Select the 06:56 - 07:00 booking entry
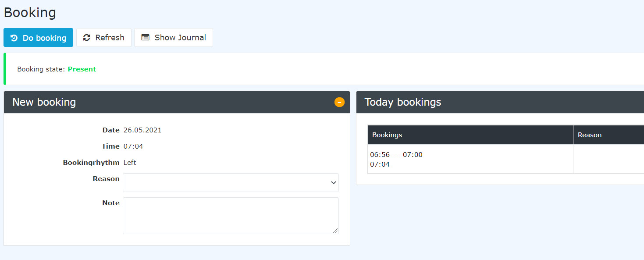 pos(396,155)
